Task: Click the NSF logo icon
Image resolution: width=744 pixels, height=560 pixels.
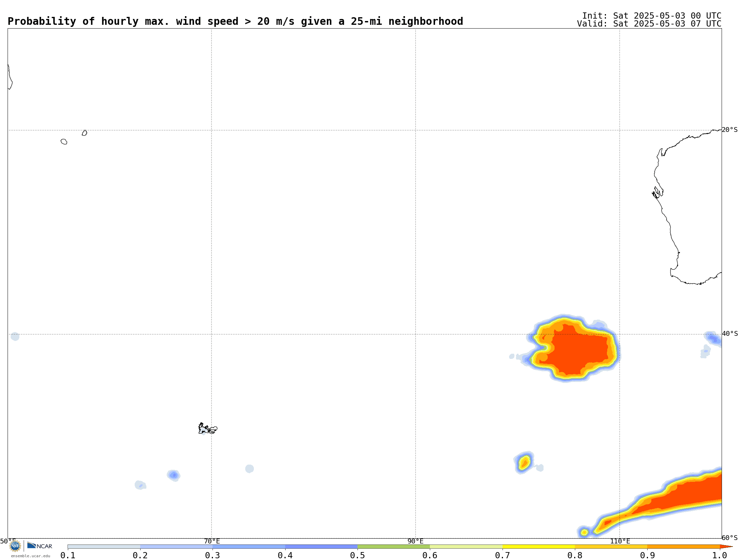Action: coord(15,546)
